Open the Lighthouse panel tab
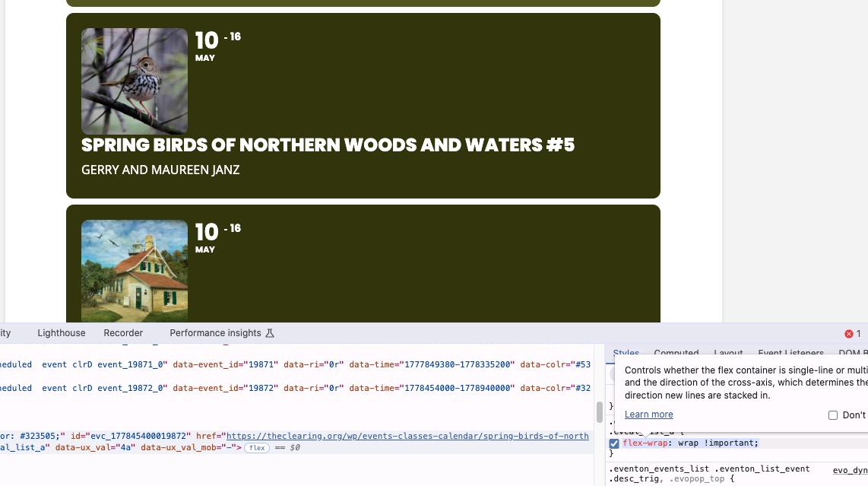This screenshot has width=868, height=486. click(x=62, y=333)
